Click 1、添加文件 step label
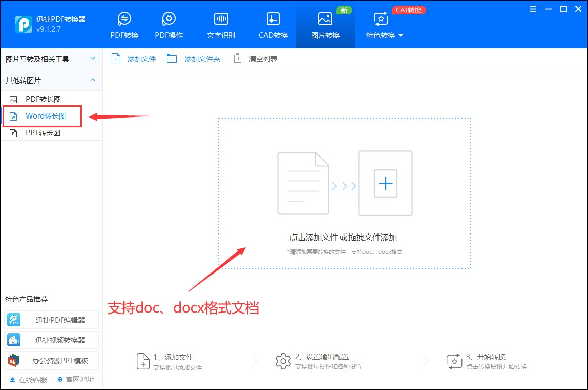This screenshot has height=390, width=588. pos(173,357)
